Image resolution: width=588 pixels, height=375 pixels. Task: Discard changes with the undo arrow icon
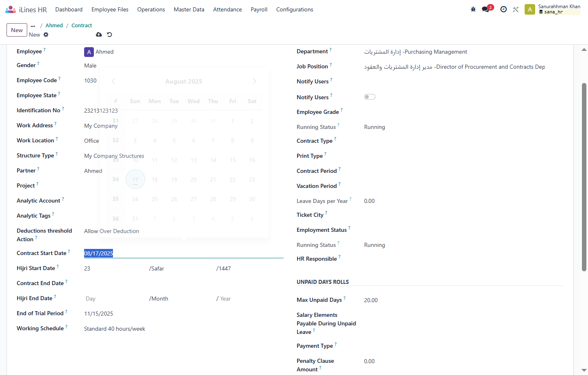click(x=109, y=35)
